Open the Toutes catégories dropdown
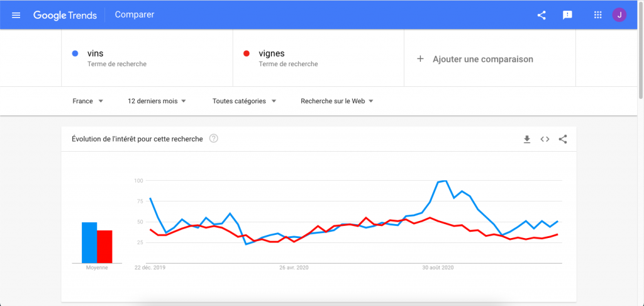 245,101
